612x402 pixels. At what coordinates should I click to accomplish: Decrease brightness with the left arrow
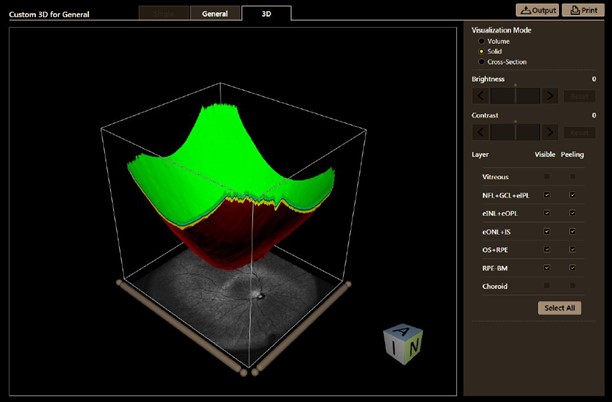(480, 96)
